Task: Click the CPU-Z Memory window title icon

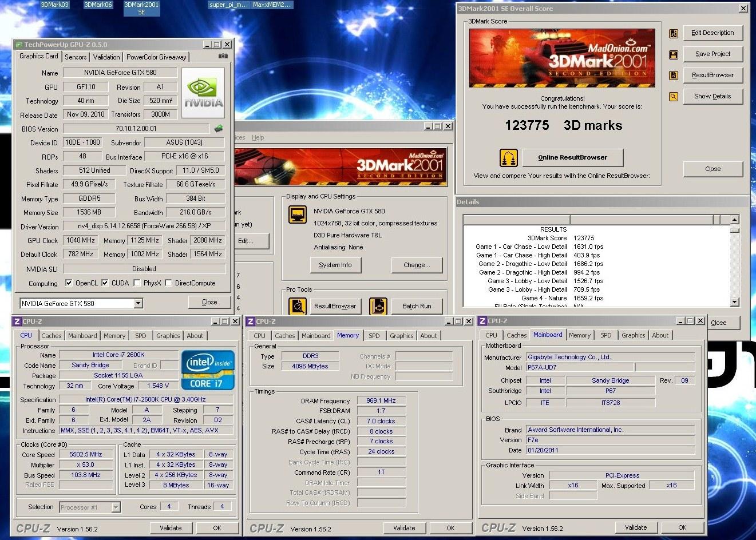Action: coord(250,321)
